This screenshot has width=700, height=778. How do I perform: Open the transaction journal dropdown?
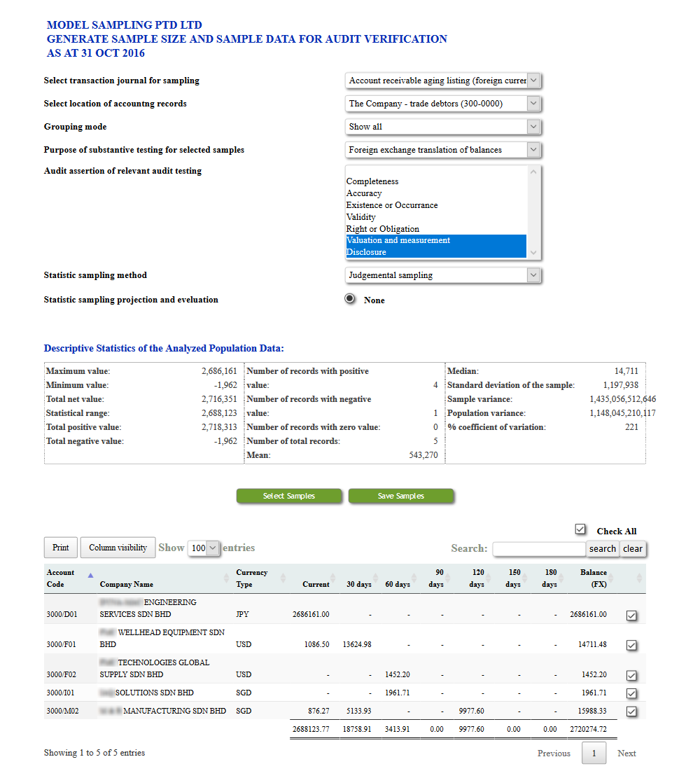pyautogui.click(x=444, y=81)
